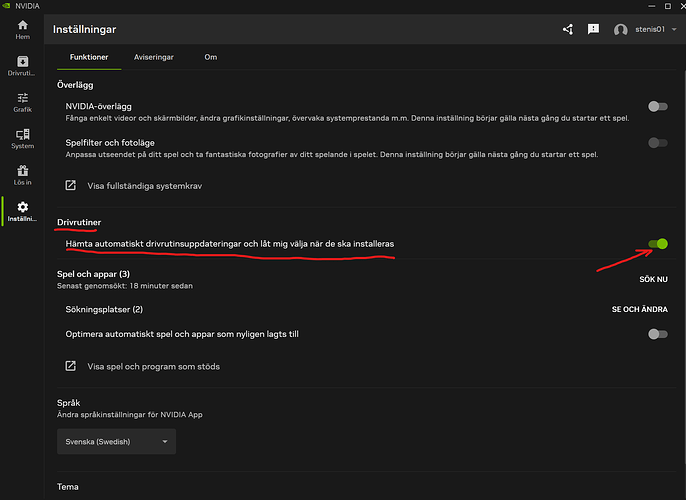
Task: Click the Spel och appar (3) heading
Action: point(93,274)
